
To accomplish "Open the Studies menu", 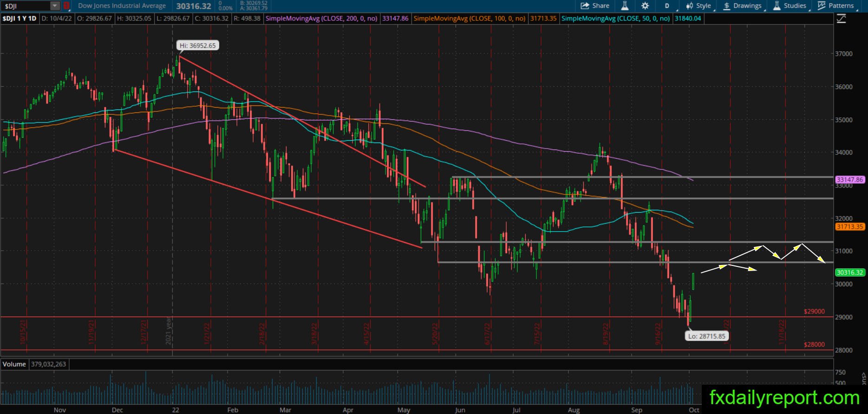I will pyautogui.click(x=790, y=6).
